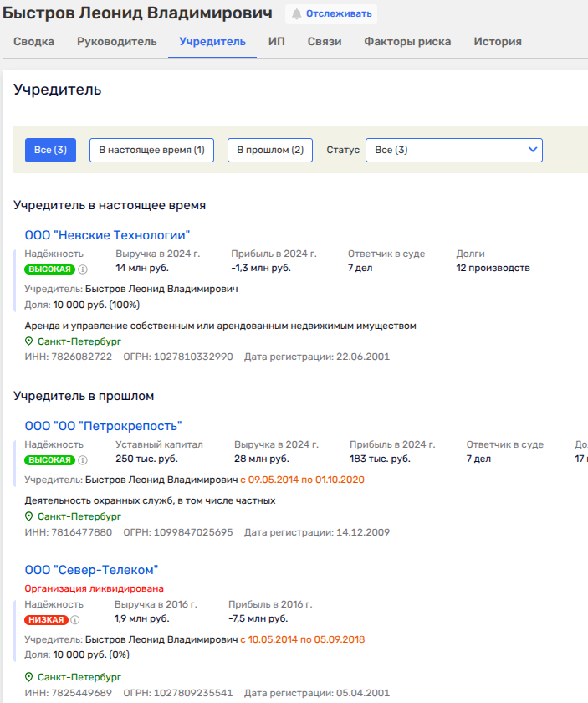Click location pin icon under Север-Телеком
Viewport: 588px width, 703px height.
coord(28,676)
